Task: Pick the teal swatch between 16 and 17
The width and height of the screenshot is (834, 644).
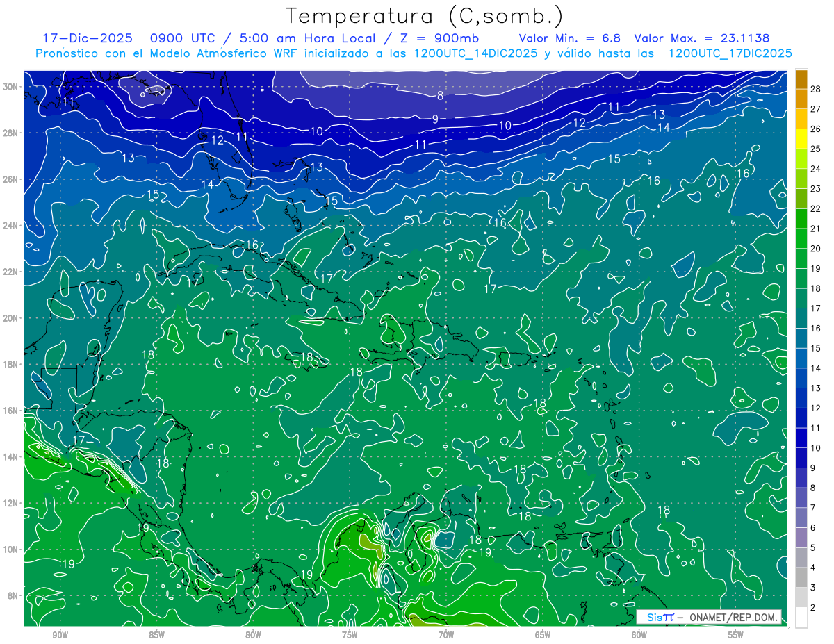Action: pos(802,318)
